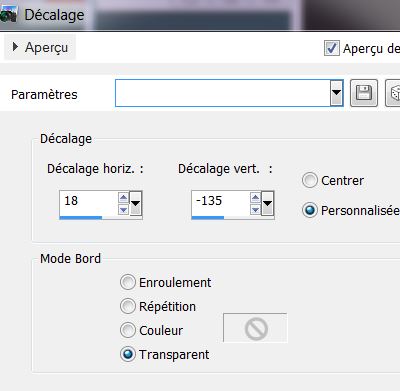Toggle the Aperçu checkbox at top right
The width and height of the screenshot is (400, 391).
(x=332, y=48)
